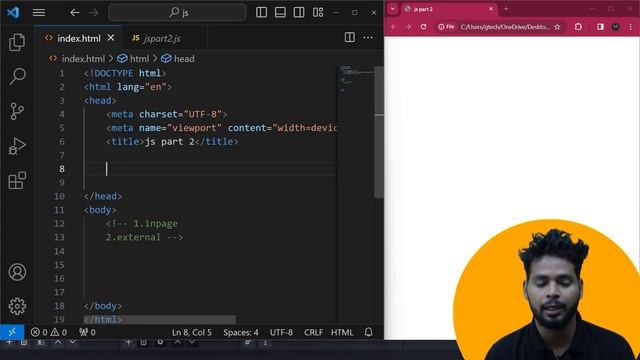Close the js part 2 browser tab
The image size is (640, 360).
tap(491, 9)
